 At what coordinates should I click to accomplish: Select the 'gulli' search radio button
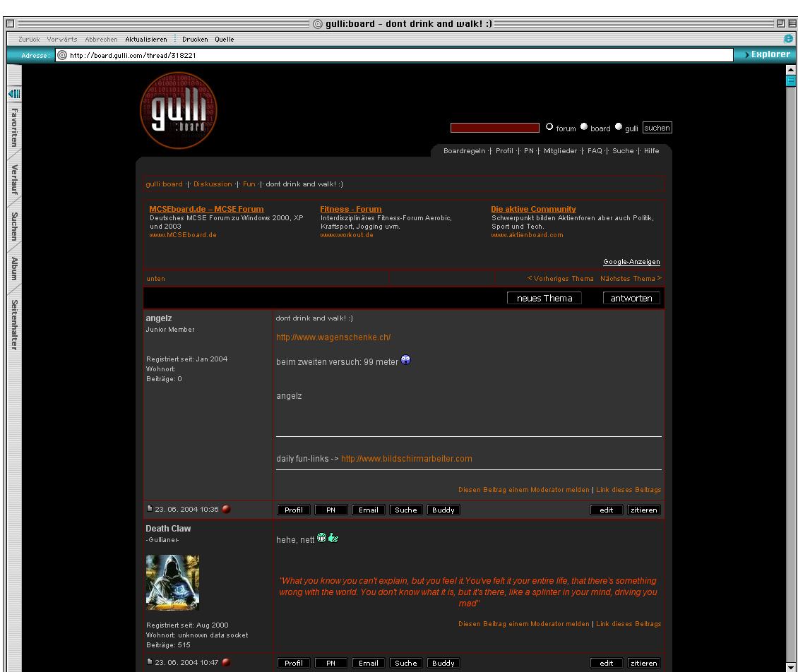click(x=619, y=126)
